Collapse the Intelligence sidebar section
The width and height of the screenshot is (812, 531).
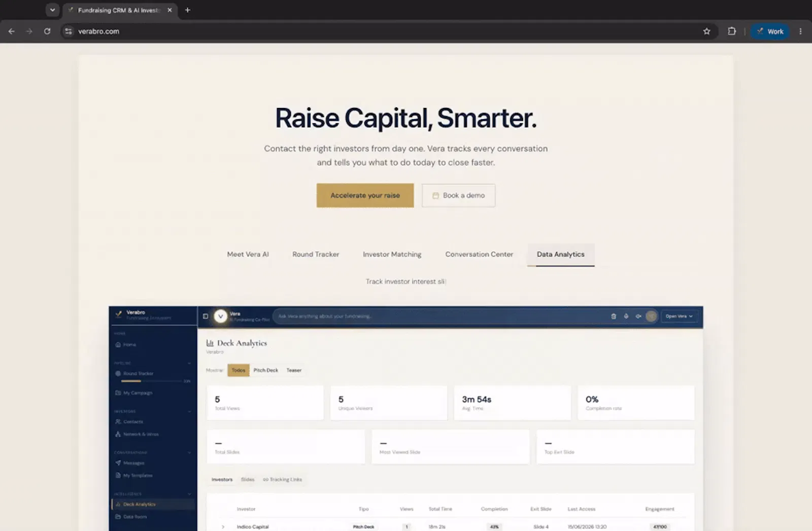click(189, 494)
